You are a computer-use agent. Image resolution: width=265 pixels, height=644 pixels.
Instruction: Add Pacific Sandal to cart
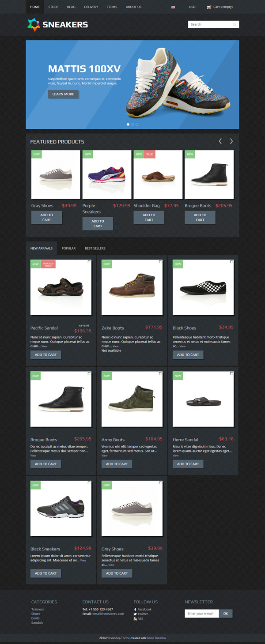(x=46, y=354)
